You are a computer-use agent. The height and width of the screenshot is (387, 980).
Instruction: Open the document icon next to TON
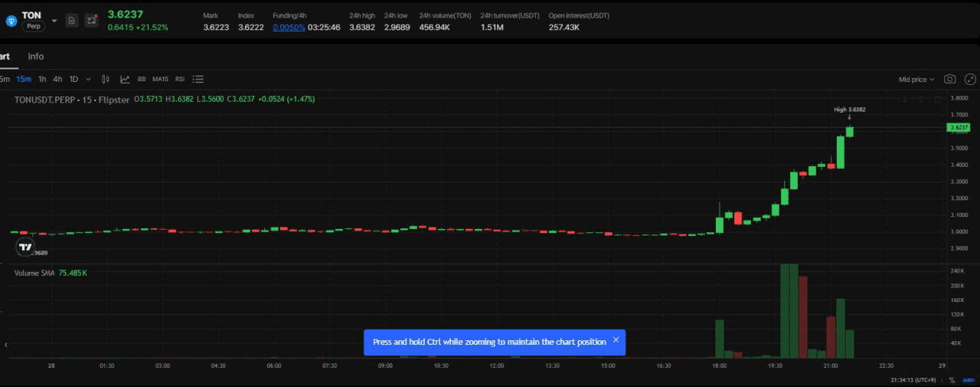click(71, 21)
